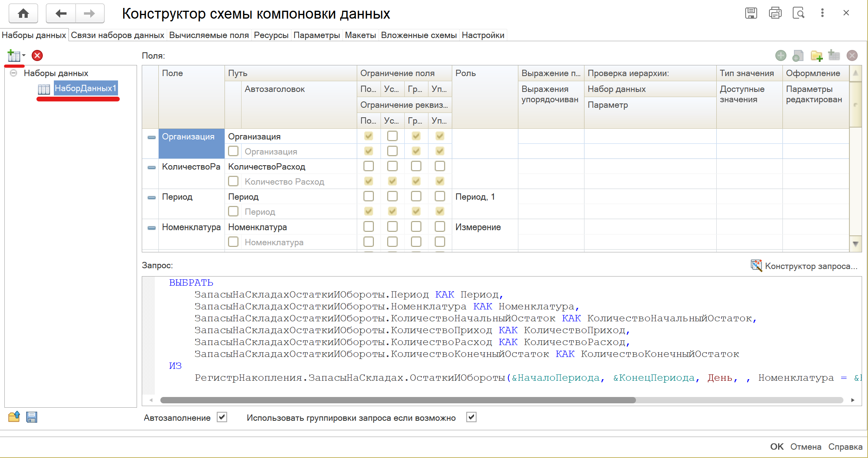868x458 pixels.
Task: Click the OK button
Action: [777, 447]
